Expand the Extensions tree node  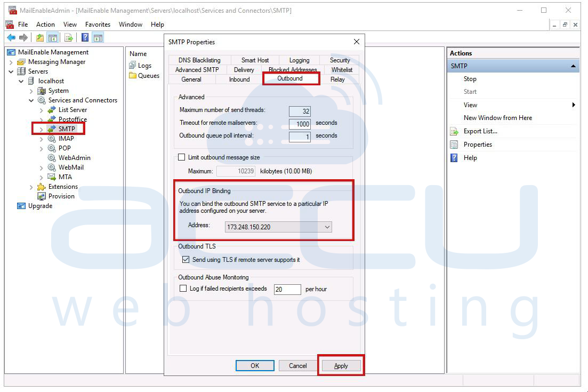pos(31,187)
